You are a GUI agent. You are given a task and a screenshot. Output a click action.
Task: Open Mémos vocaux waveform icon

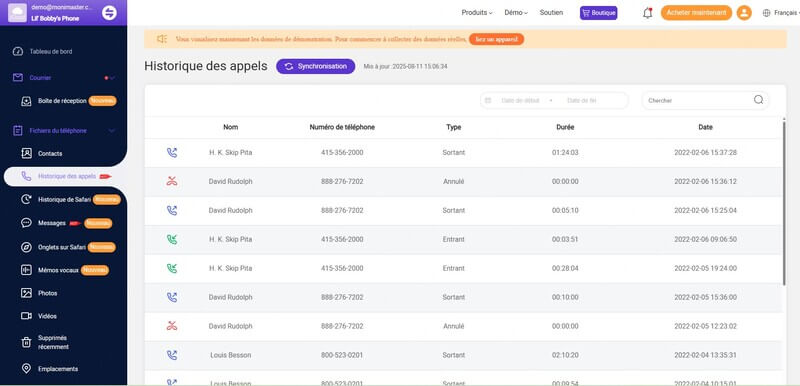click(x=26, y=270)
